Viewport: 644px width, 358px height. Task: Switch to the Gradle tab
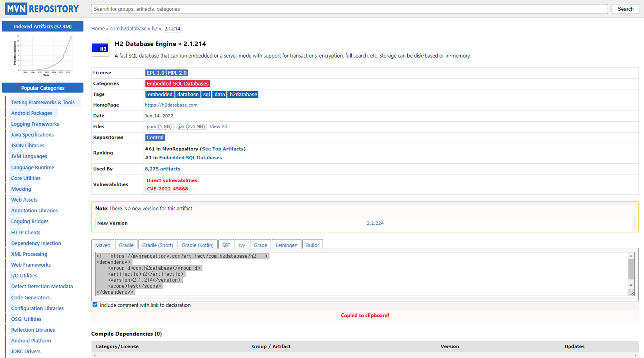[x=126, y=245]
